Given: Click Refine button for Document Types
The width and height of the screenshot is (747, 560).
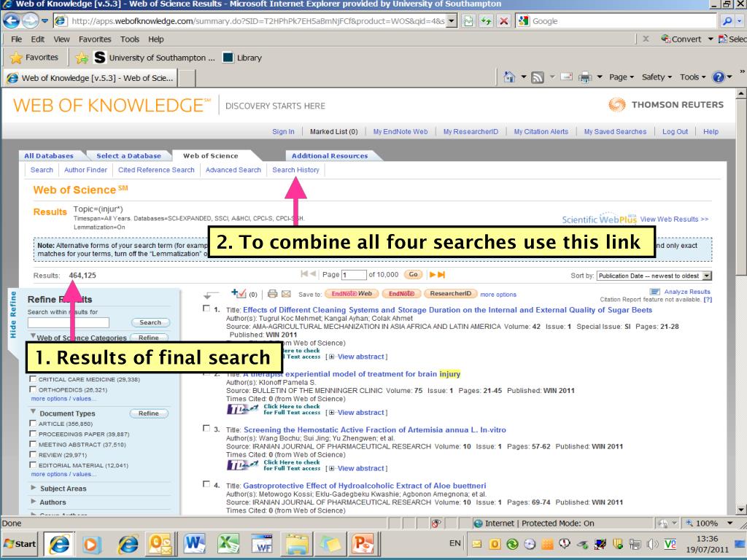Looking at the screenshot, I should 149,413.
